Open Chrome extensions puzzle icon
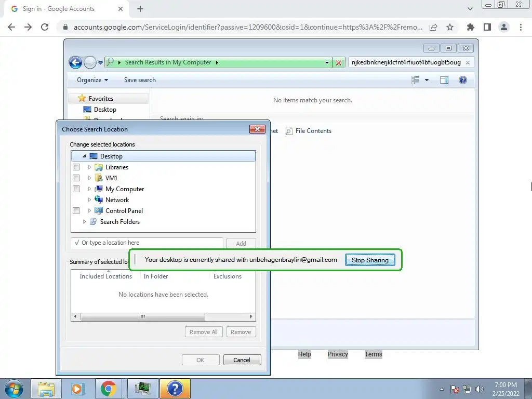This screenshot has height=399, width=532. (x=471, y=27)
